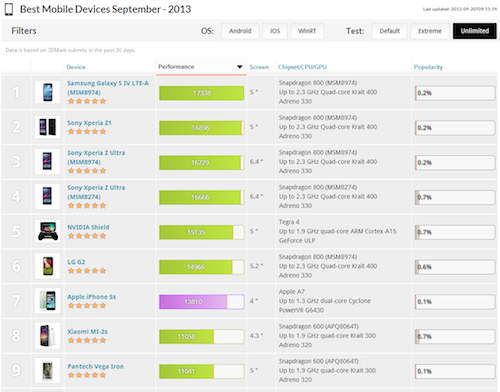Toggle the Android OS filter
Screen dimensions: 500x392
[240, 31]
